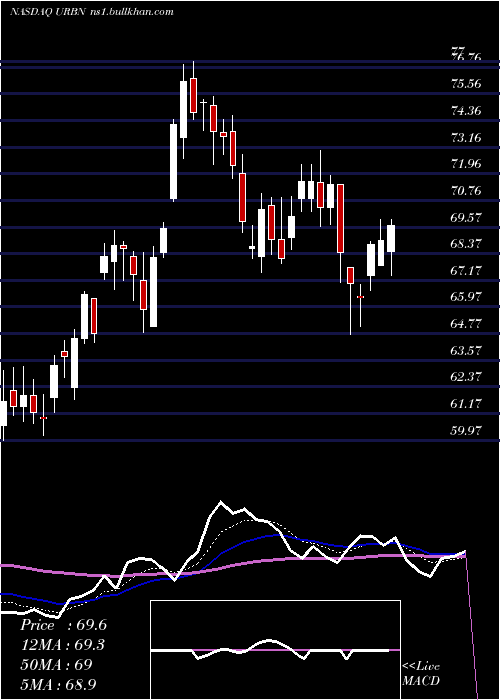This screenshot has height=700, width=500.
Task: Select the 12MA : 69.3 legend entry
Action: [64, 645]
